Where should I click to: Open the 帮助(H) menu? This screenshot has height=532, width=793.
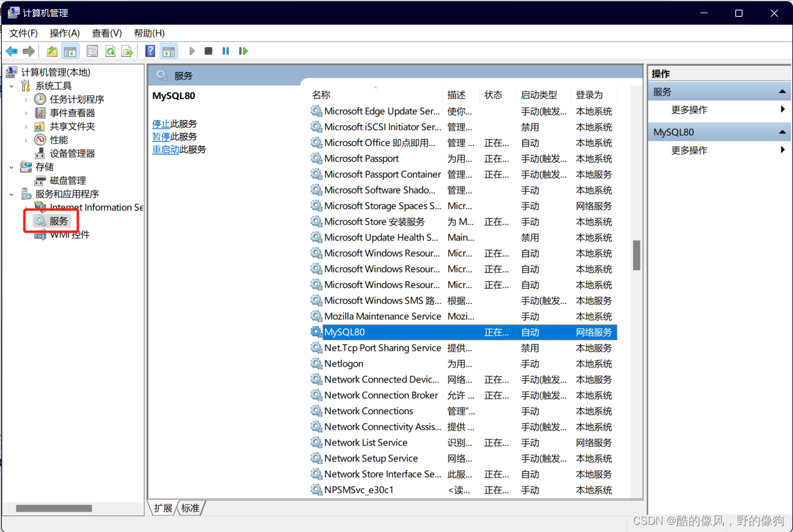(149, 33)
